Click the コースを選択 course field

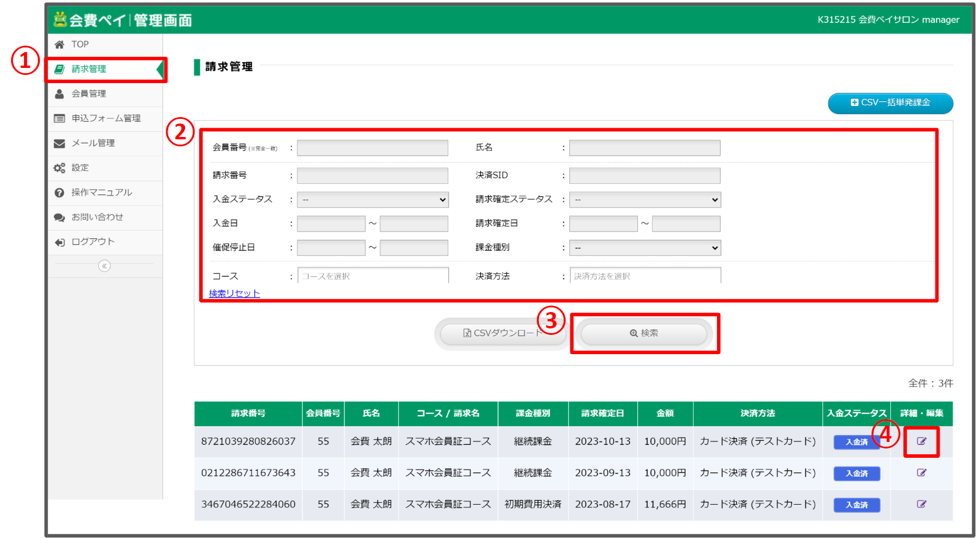tap(373, 276)
